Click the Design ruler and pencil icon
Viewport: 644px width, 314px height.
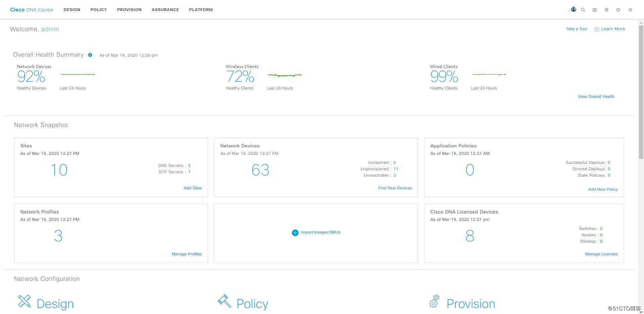coord(24,301)
